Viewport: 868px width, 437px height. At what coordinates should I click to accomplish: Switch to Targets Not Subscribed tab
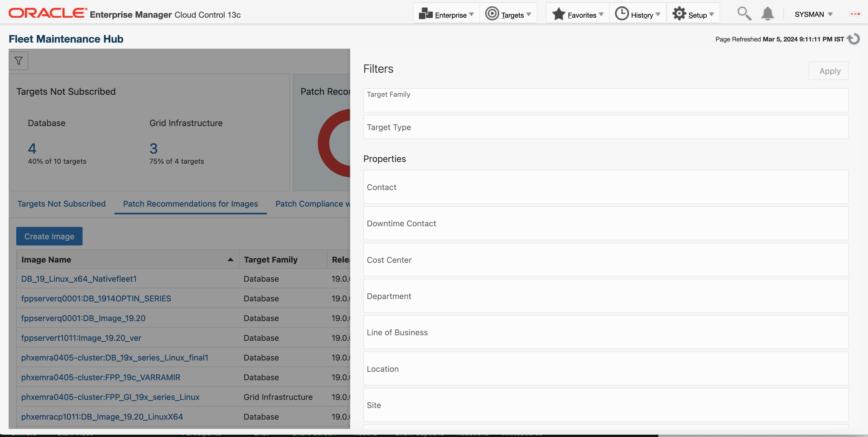click(61, 204)
